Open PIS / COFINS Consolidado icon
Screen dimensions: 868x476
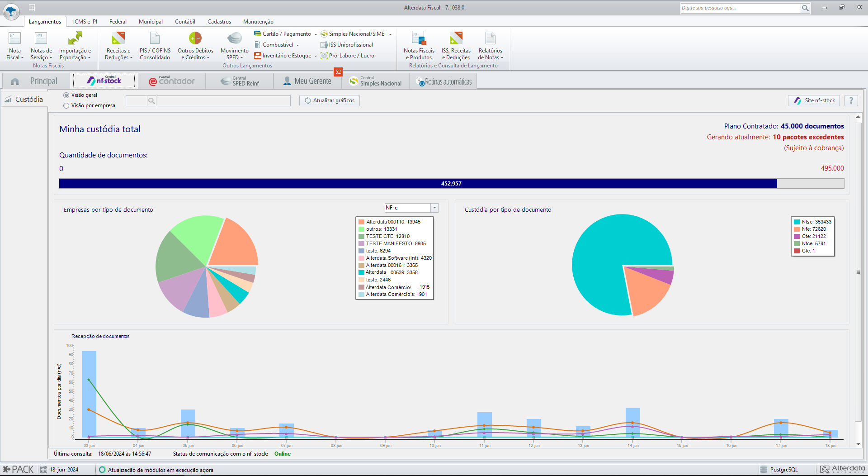[155, 38]
